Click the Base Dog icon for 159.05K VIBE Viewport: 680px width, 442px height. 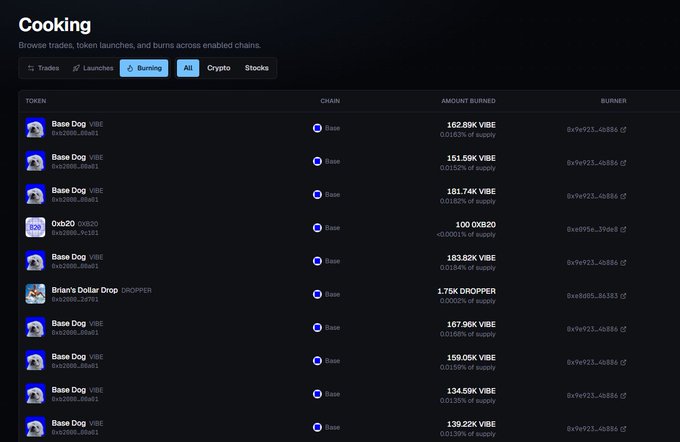(x=35, y=361)
